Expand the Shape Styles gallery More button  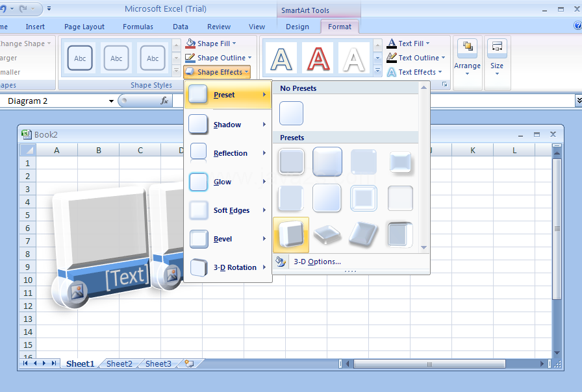177,70
